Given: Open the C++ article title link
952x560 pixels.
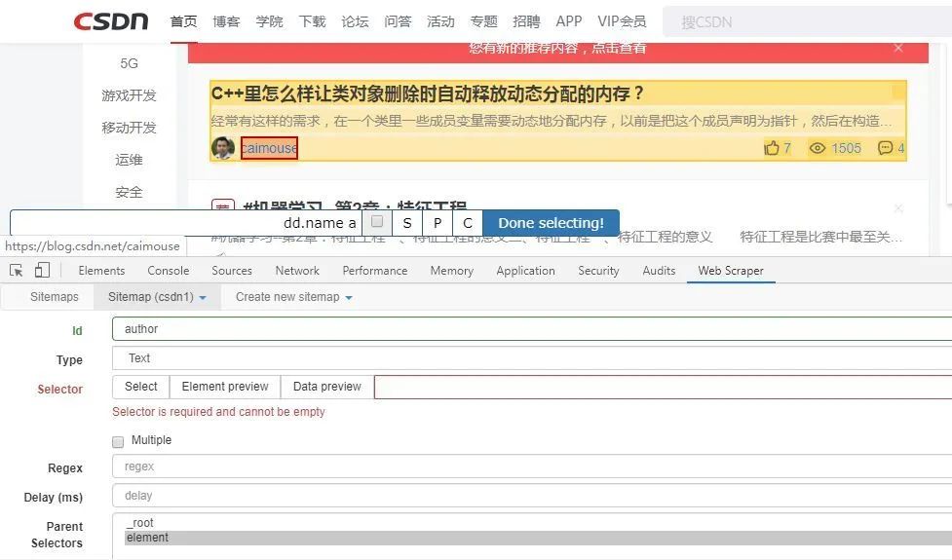Looking at the screenshot, I should click(x=428, y=94).
